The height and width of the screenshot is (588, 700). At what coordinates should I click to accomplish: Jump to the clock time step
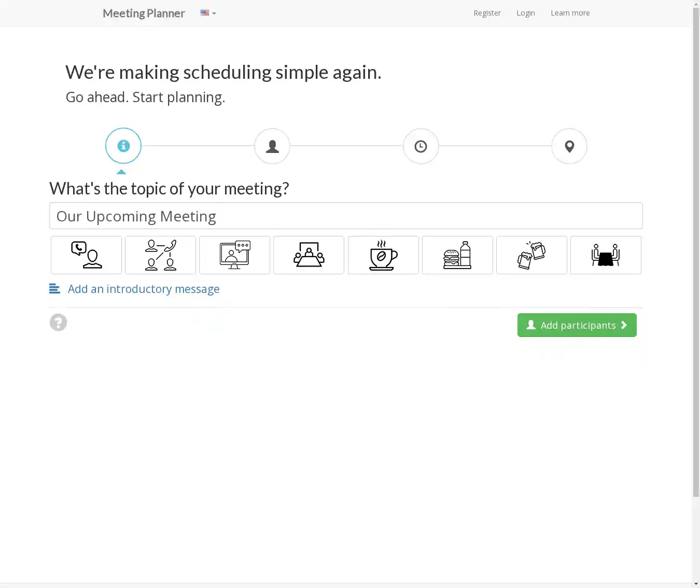pos(421,146)
